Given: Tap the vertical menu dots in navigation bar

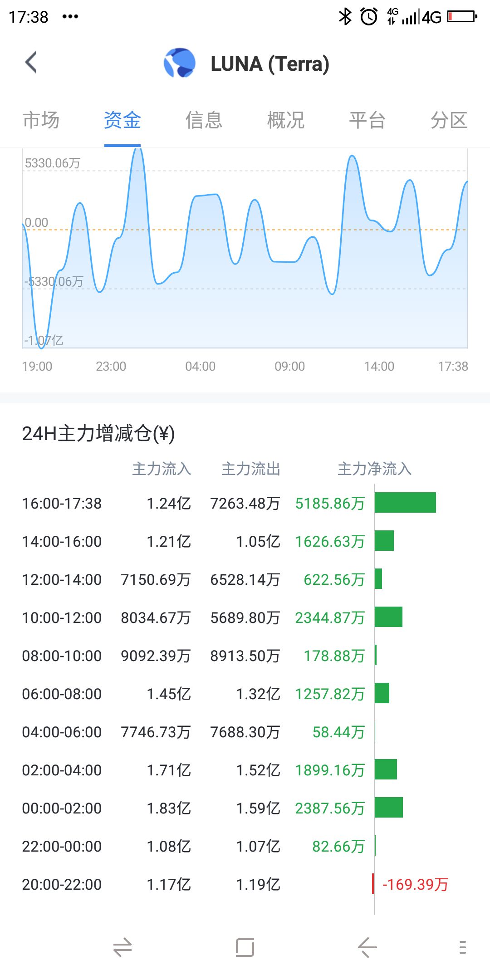Looking at the screenshot, I should [x=462, y=948].
